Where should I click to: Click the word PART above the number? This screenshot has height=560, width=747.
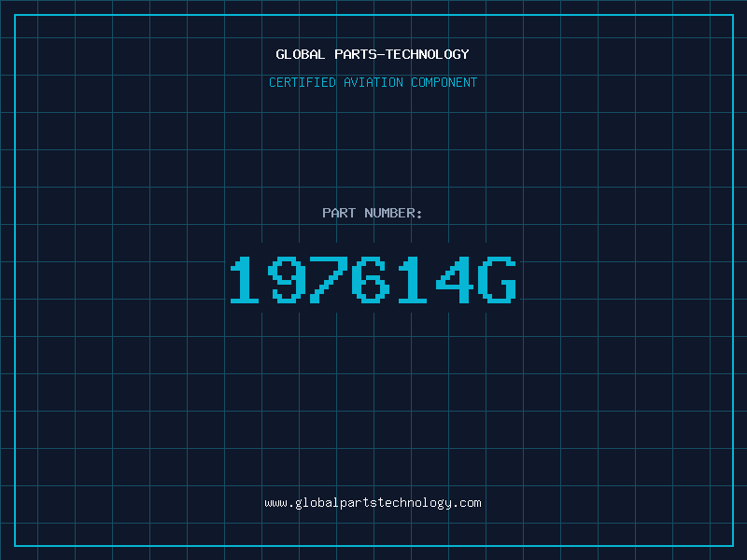(x=339, y=213)
